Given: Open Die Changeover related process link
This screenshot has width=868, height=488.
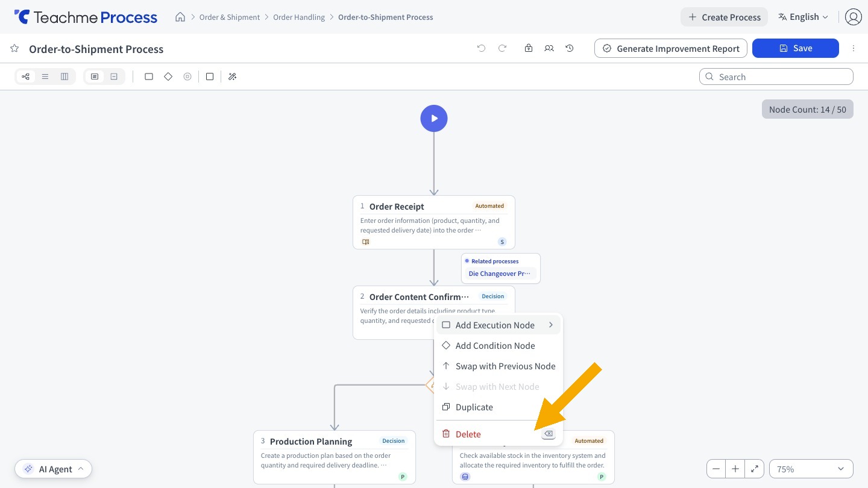Looking at the screenshot, I should click(x=500, y=274).
